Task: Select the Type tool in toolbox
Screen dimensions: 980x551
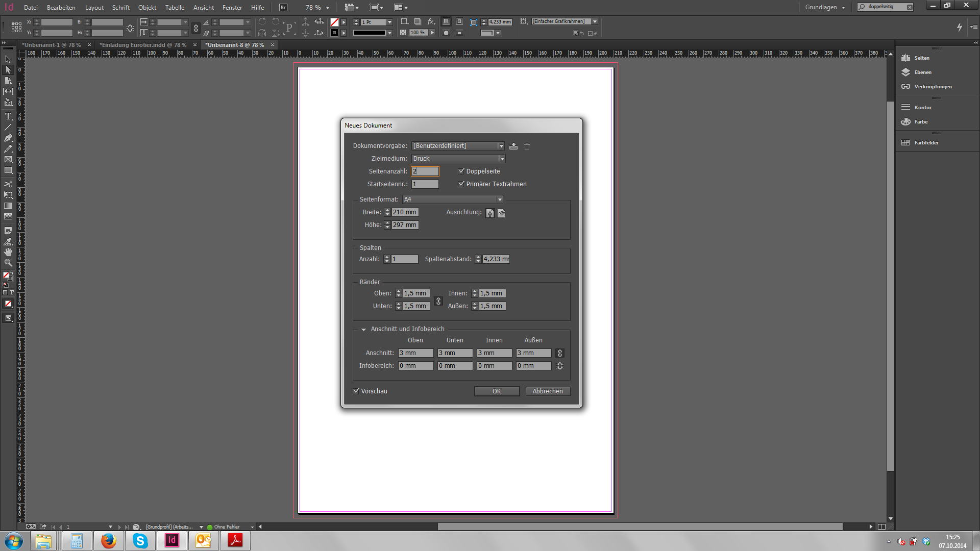Action: point(8,116)
